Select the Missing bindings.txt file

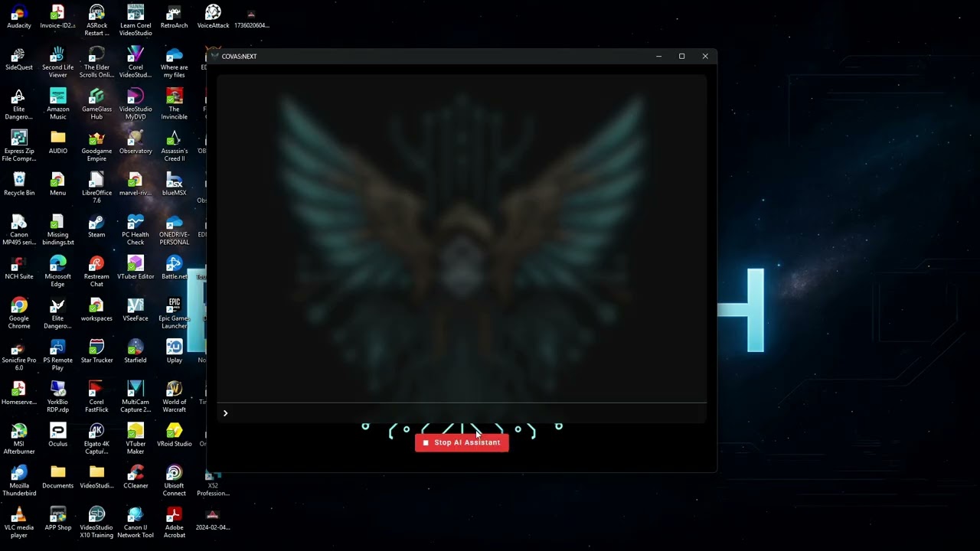(57, 230)
